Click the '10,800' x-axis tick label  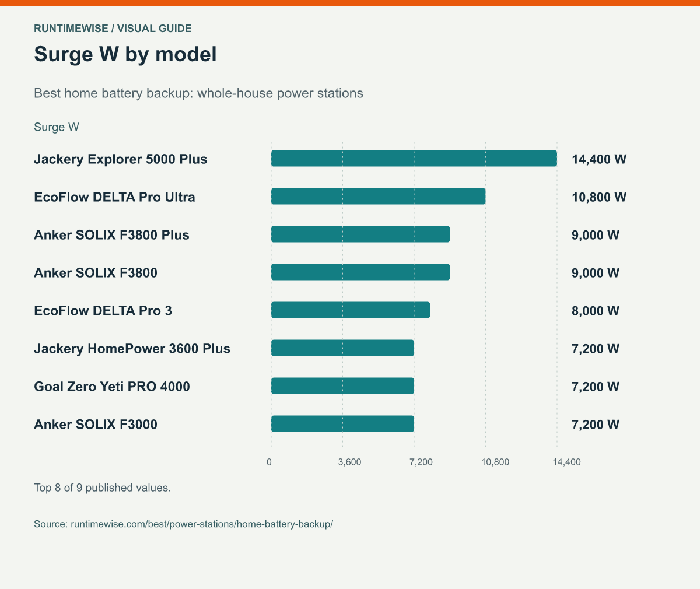pyautogui.click(x=495, y=462)
